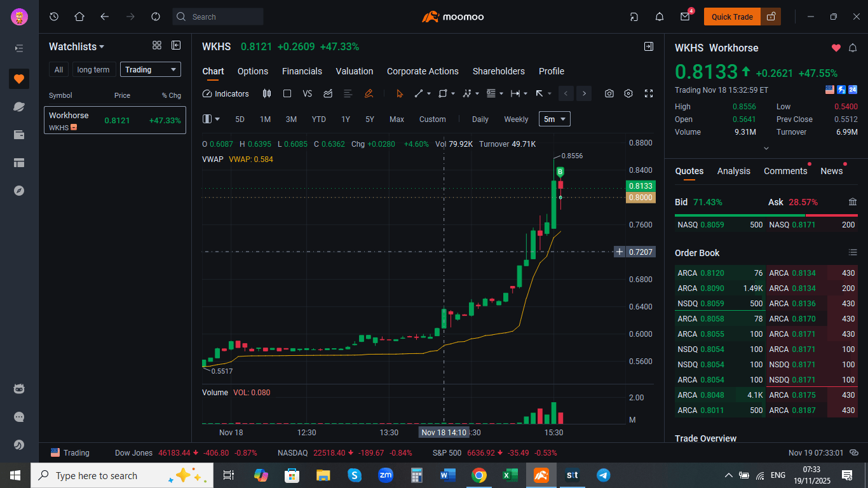Image resolution: width=868 pixels, height=488 pixels.
Task: Open File Explorer from the taskbar
Action: [x=323, y=475]
